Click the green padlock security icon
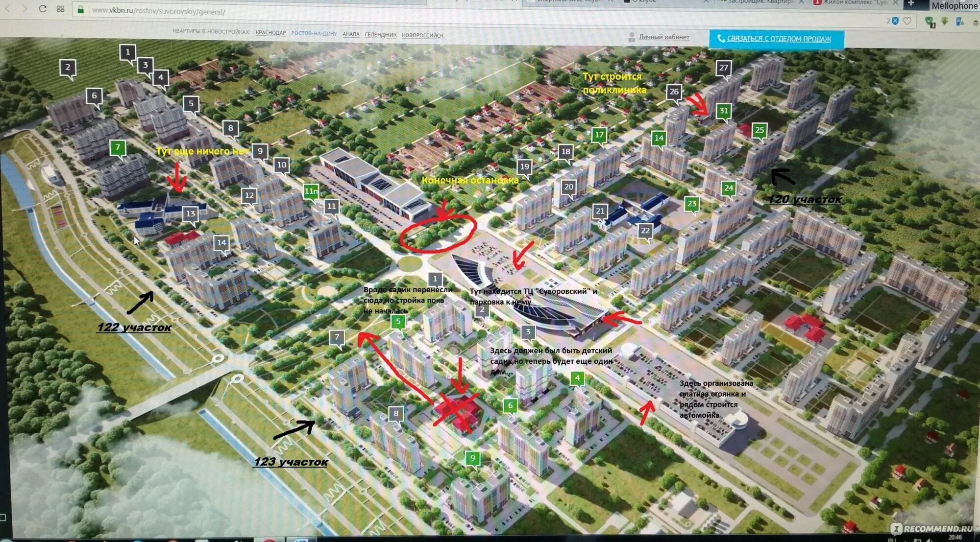The height and width of the screenshot is (542, 980). click(81, 9)
